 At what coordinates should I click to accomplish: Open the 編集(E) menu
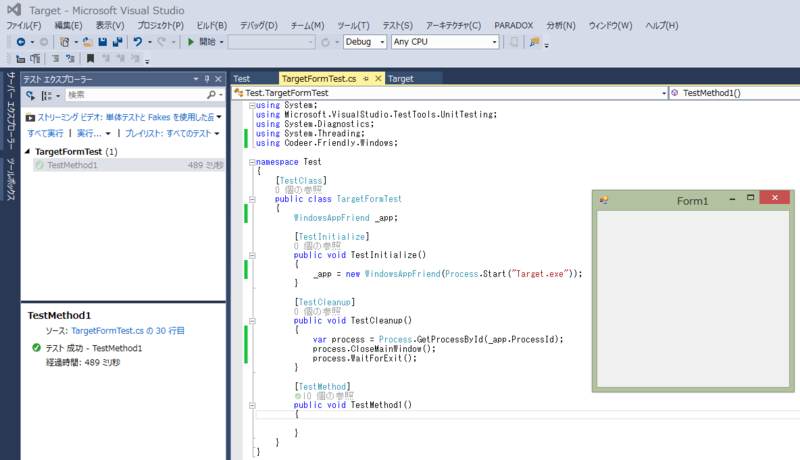(x=68, y=25)
